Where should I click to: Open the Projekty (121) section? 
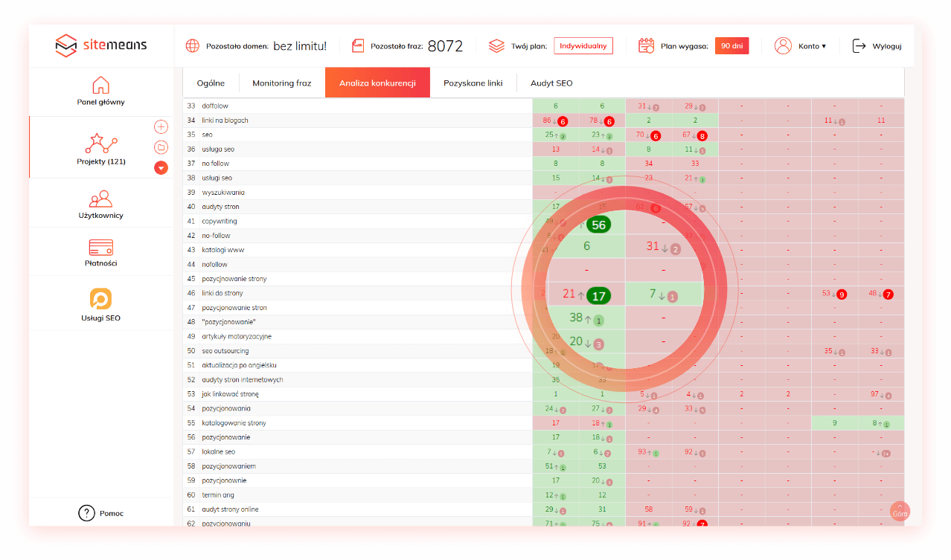click(100, 147)
